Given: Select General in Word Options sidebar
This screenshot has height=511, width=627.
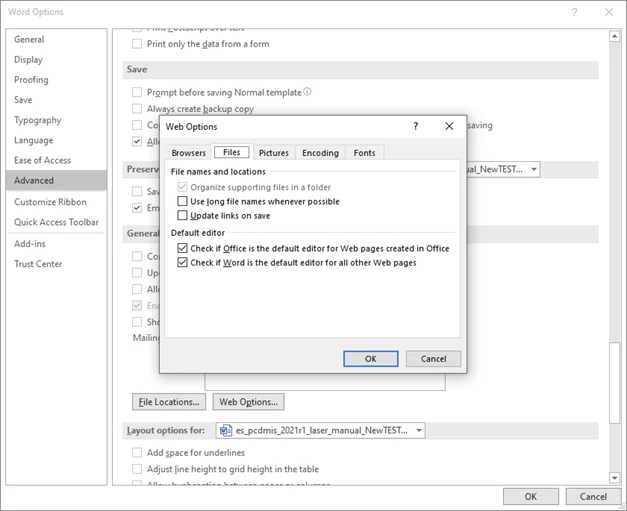Looking at the screenshot, I should [x=56, y=40].
